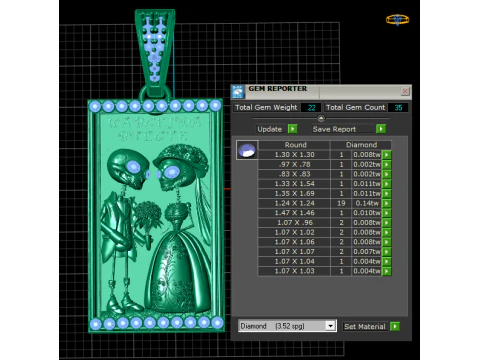Click the Total Gem Weight value field
The width and height of the screenshot is (480, 360).
tap(311, 107)
